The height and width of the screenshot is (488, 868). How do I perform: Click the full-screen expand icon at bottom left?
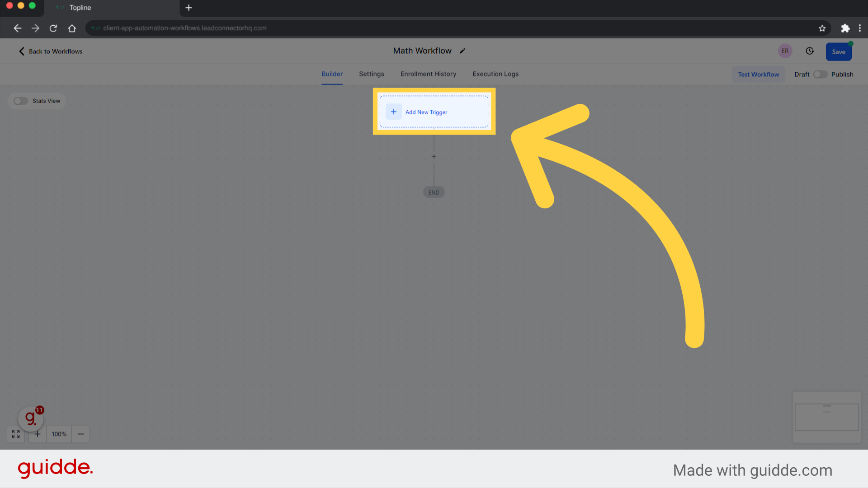point(16,434)
